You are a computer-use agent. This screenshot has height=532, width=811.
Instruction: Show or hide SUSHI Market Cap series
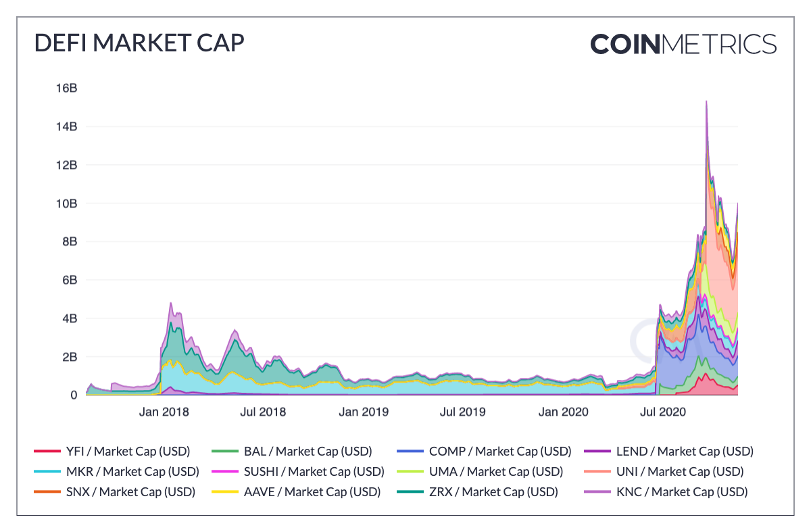tap(298, 471)
